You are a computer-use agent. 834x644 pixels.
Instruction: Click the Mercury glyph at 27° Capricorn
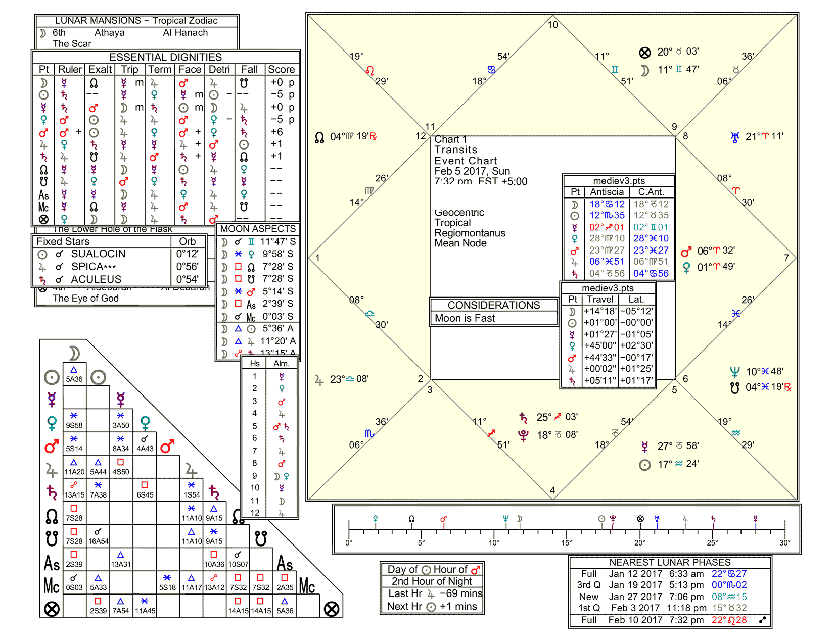644,447
